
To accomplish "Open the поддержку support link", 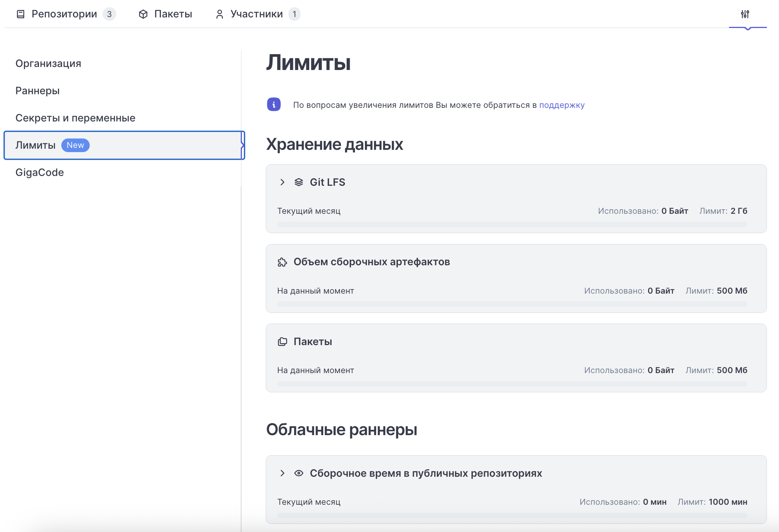I will tap(562, 105).
